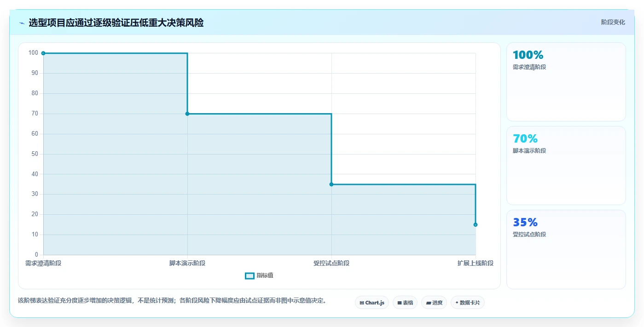Click the 35% value in the 受控试点阶段 card
Viewport: 644px width, 327px height.
point(525,222)
